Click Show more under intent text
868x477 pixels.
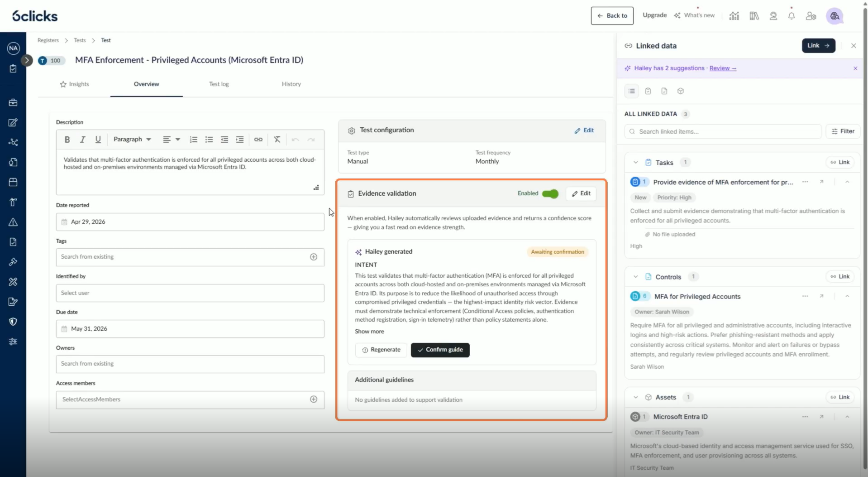coord(369,332)
